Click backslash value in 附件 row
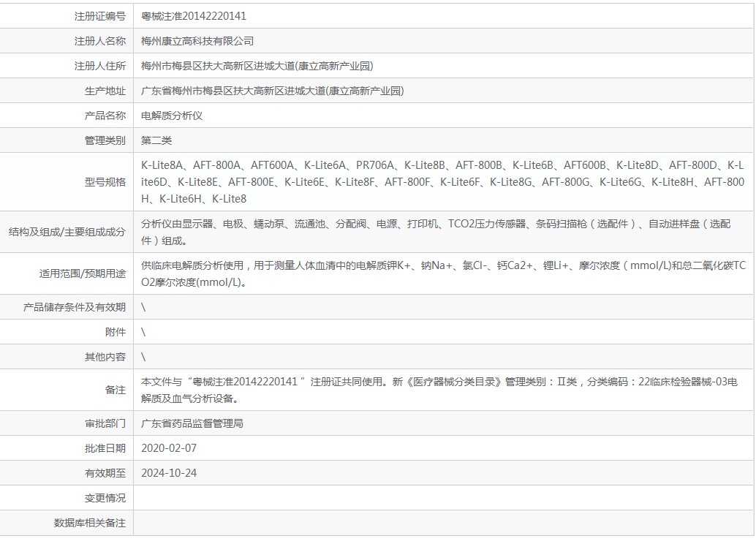Screen dimensions: 756x544 tap(143, 332)
